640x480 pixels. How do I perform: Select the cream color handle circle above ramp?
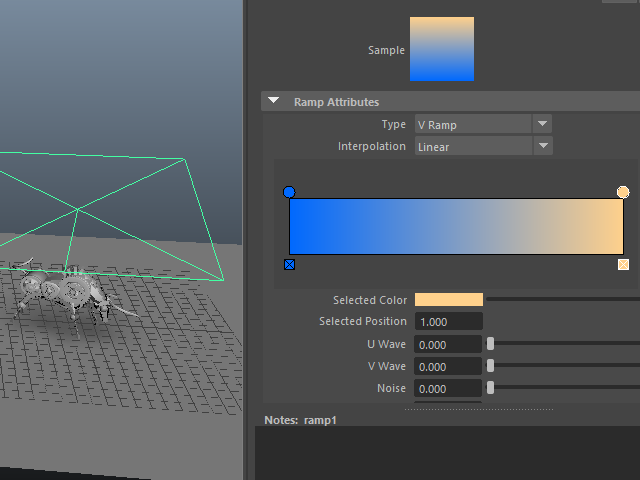tap(623, 191)
